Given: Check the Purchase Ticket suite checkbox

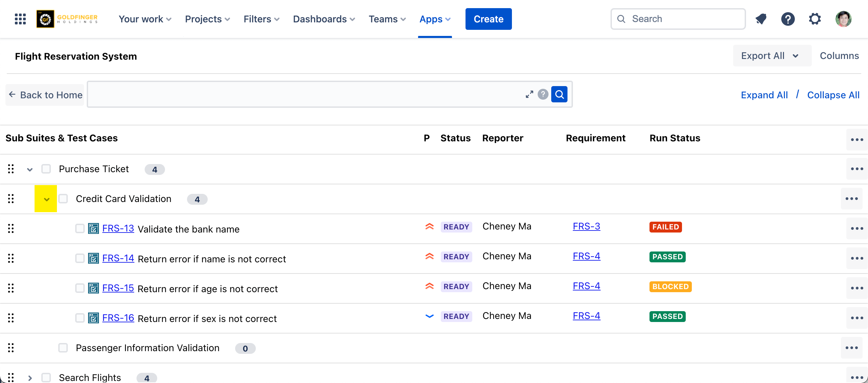Looking at the screenshot, I should [x=46, y=169].
